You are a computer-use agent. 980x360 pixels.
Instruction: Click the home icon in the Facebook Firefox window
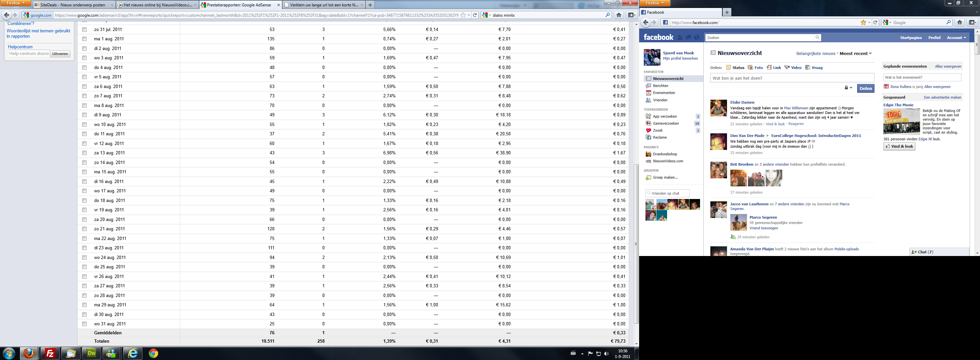(960, 22)
